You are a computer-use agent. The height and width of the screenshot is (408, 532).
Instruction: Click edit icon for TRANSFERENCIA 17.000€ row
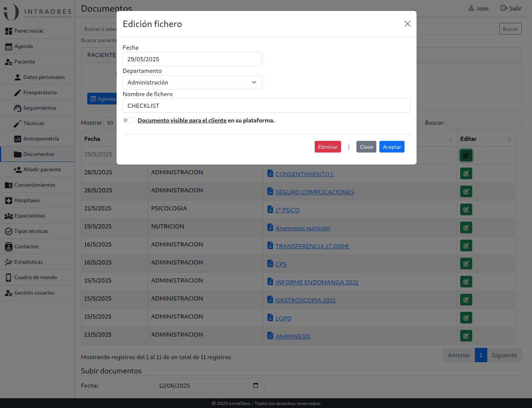(466, 246)
